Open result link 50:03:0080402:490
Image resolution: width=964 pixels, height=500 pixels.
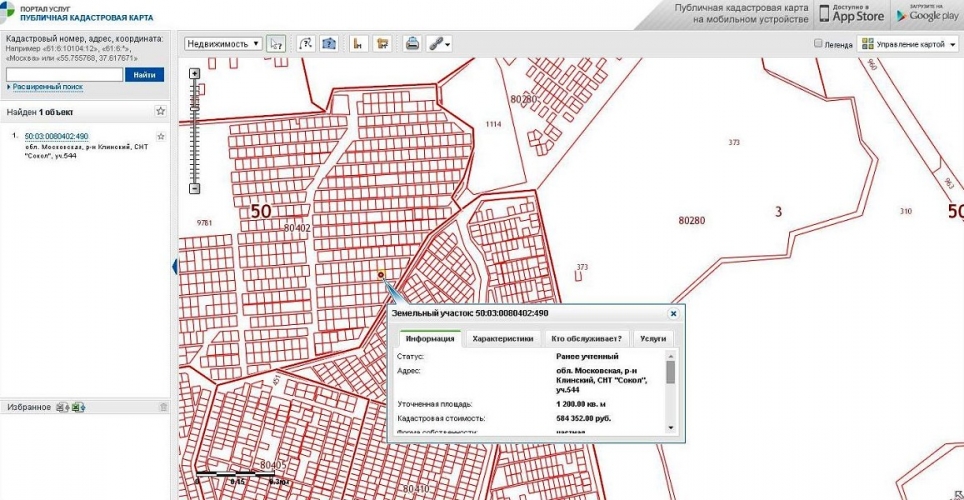57,136
